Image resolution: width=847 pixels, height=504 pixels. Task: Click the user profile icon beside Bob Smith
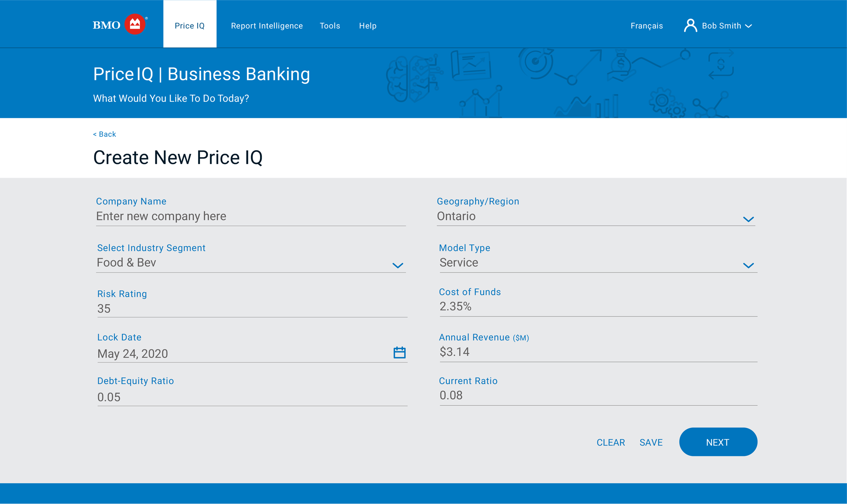tap(691, 25)
